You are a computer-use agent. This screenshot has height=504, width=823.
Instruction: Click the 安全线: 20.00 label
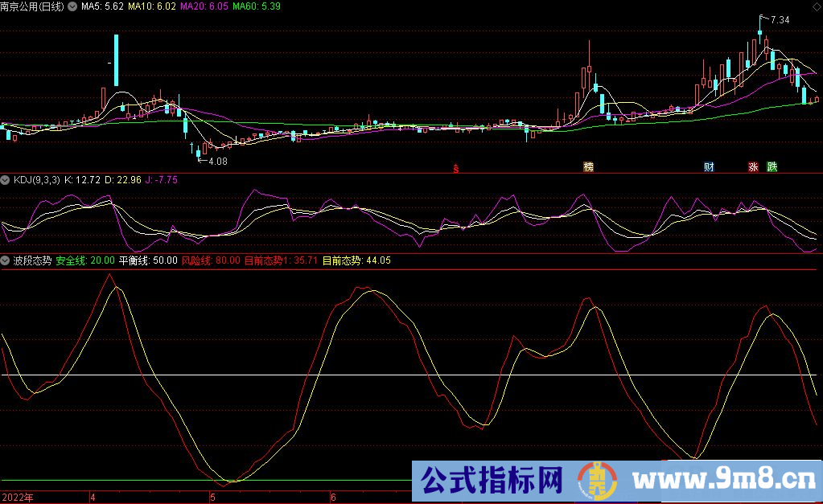pyautogui.click(x=85, y=260)
